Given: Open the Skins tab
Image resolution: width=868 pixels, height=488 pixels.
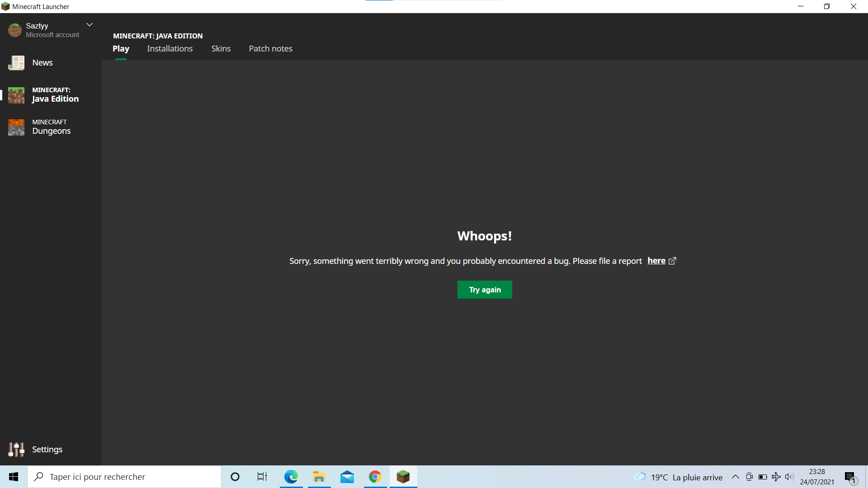Looking at the screenshot, I should point(221,49).
